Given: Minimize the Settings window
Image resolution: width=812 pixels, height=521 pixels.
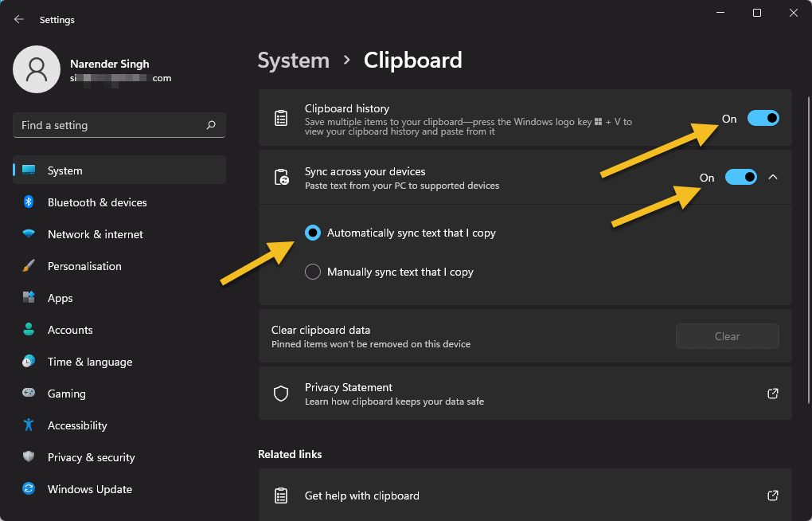Looking at the screenshot, I should pyautogui.click(x=720, y=13).
